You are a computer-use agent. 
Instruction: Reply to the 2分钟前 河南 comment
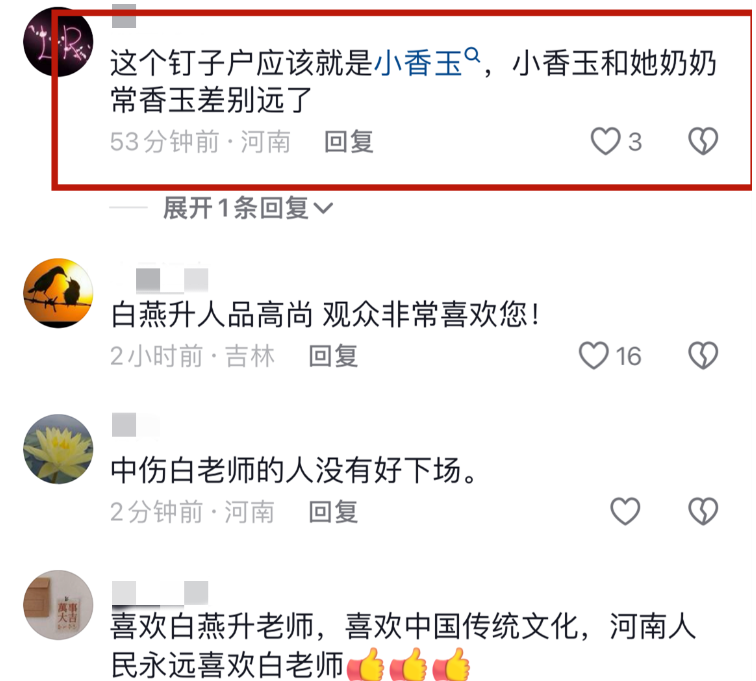[x=334, y=512]
